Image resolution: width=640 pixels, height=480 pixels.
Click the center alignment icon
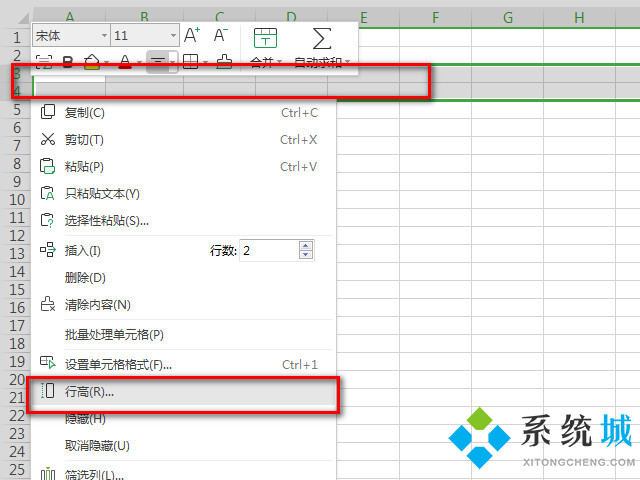click(x=158, y=62)
